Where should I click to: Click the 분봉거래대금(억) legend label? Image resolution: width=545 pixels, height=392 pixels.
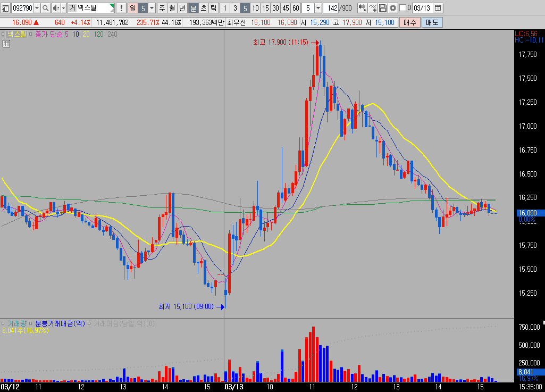pos(60,323)
